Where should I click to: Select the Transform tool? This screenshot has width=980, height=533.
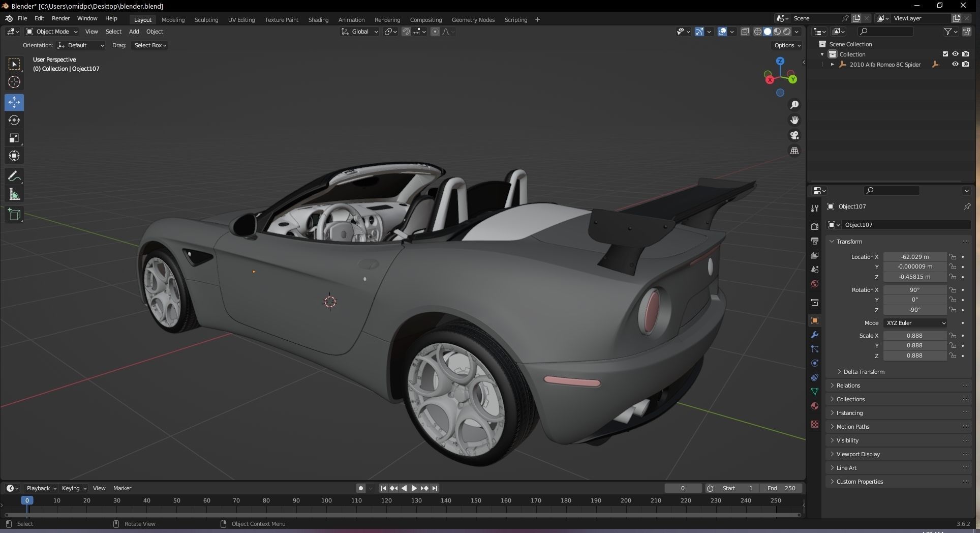[x=14, y=156]
